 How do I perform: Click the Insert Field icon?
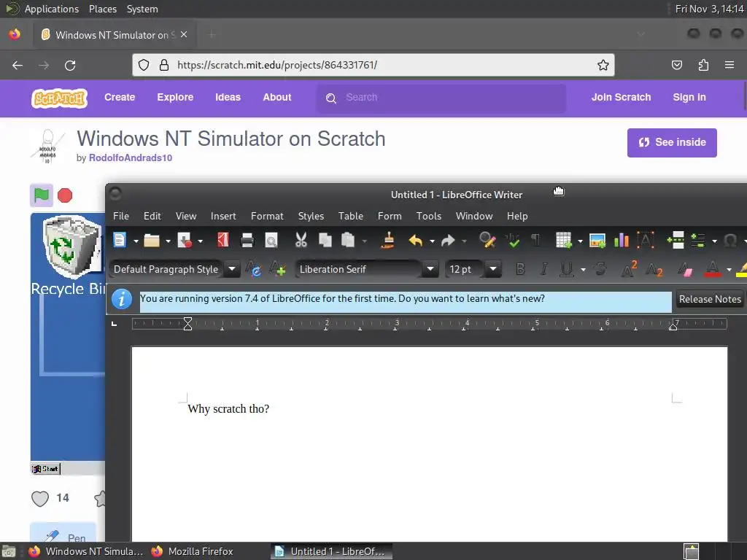point(698,241)
